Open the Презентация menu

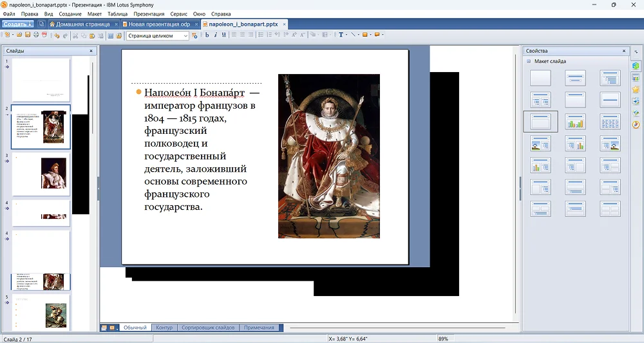[149, 14]
